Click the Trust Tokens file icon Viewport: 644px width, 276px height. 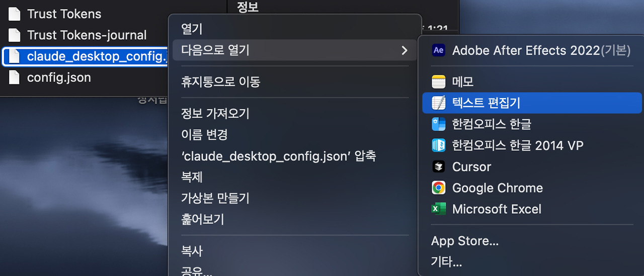[x=15, y=14]
